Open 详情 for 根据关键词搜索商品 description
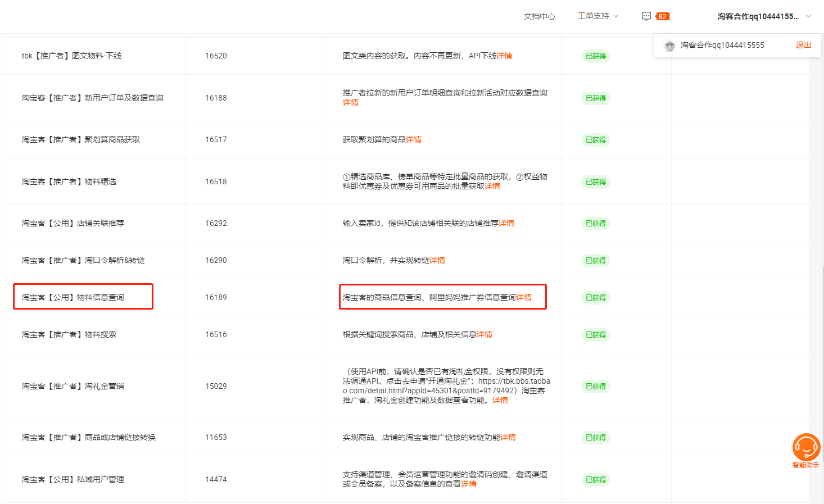This screenshot has width=824, height=504. (485, 334)
